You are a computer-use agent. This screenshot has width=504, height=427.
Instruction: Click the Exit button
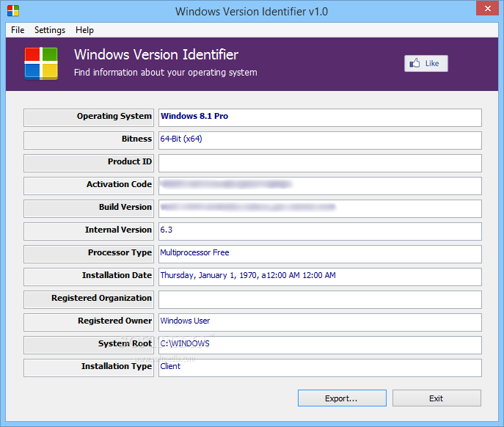[437, 398]
